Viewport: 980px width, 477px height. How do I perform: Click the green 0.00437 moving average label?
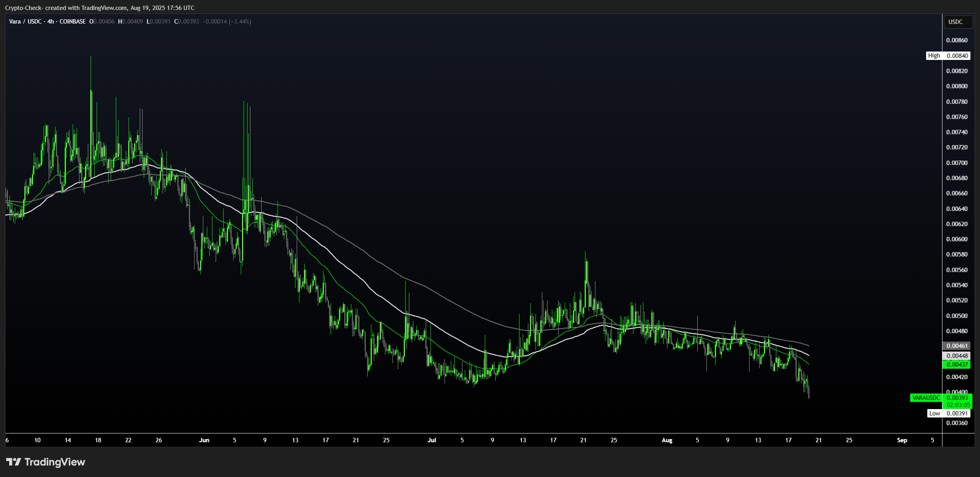click(956, 364)
